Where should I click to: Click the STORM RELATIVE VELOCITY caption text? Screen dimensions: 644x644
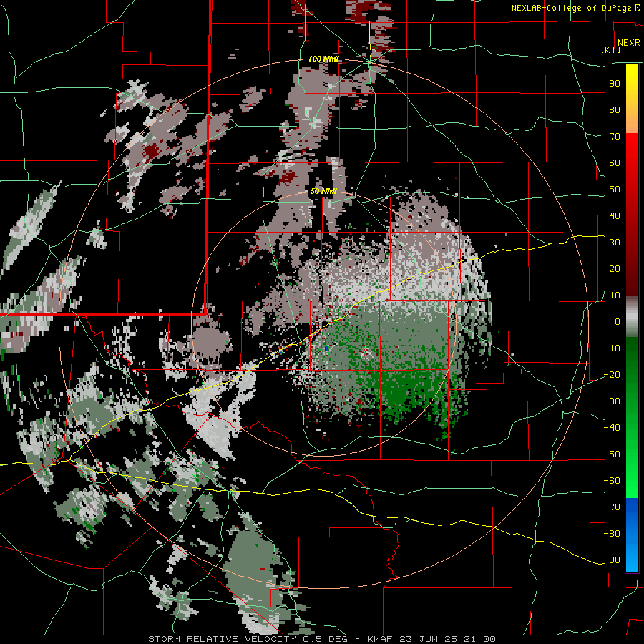pyautogui.click(x=222, y=639)
